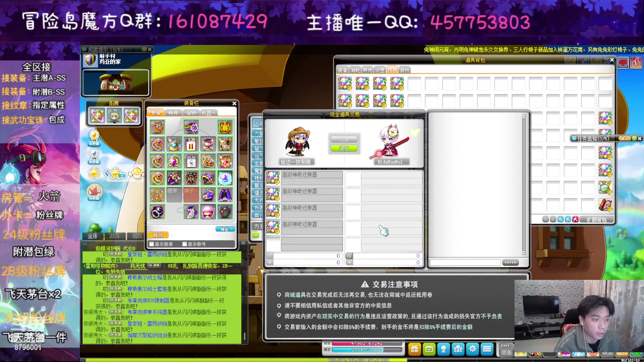644x362 pixels.
Task: Click the 拾这一抹呆萌 player name label
Action: (x=296, y=162)
